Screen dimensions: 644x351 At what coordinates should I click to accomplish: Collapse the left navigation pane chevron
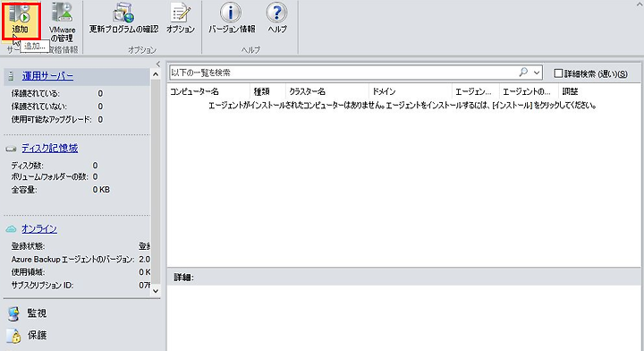point(158,64)
